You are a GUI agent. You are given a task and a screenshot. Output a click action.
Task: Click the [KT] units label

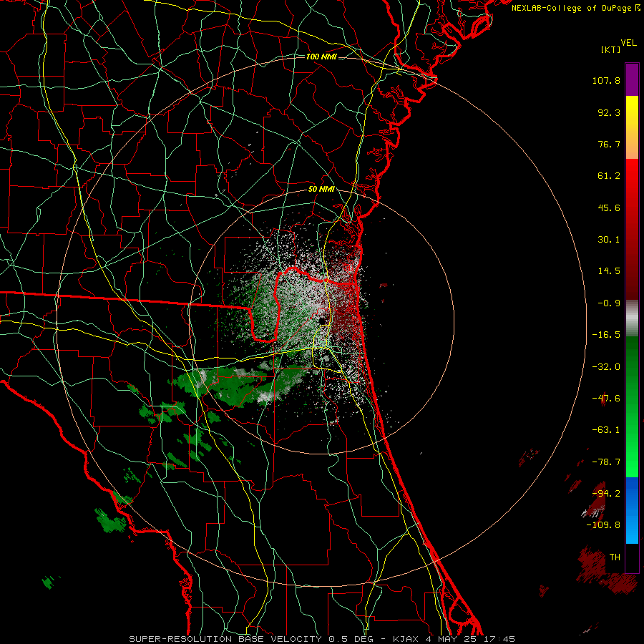pyautogui.click(x=611, y=49)
